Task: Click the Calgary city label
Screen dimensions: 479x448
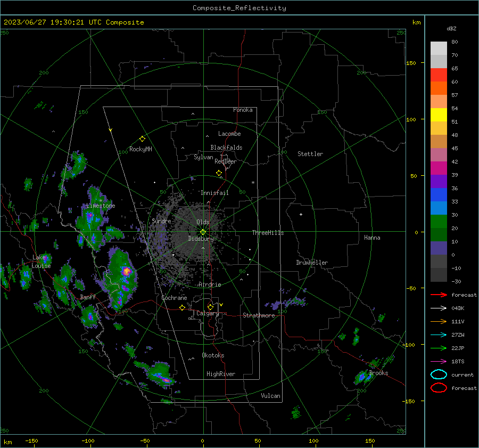Action: coord(208,313)
